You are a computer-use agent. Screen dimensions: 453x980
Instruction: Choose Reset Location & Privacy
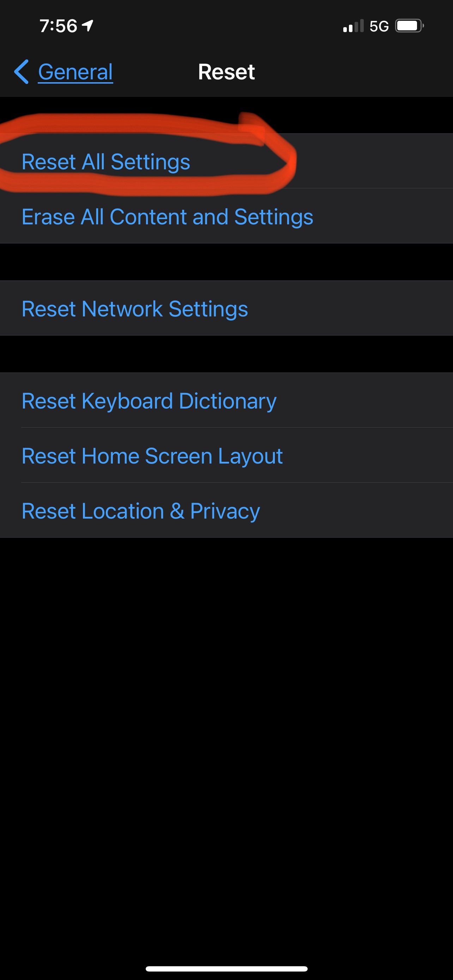141,511
